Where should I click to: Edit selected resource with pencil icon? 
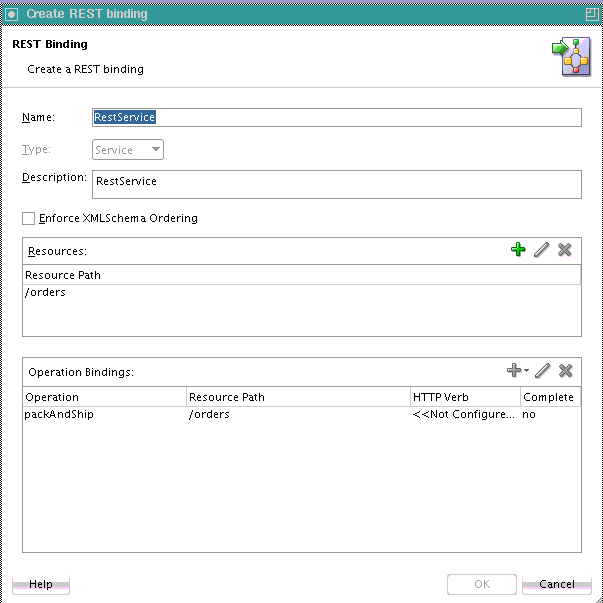click(541, 250)
